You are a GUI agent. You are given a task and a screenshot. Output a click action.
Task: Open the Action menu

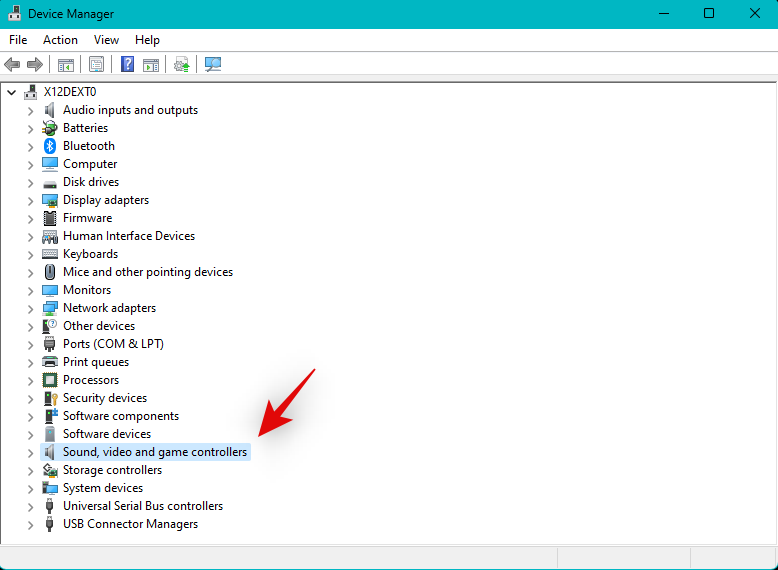click(x=60, y=40)
